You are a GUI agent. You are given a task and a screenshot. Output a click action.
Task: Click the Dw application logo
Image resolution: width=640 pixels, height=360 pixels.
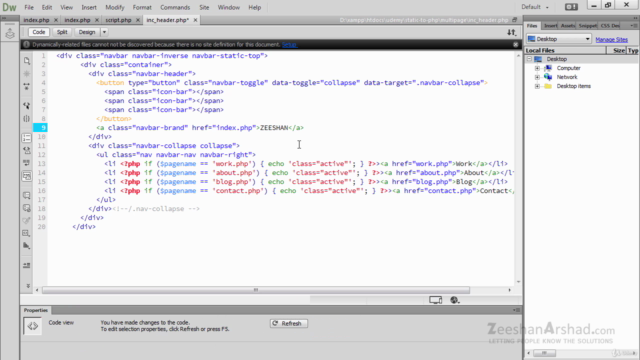[9, 7]
